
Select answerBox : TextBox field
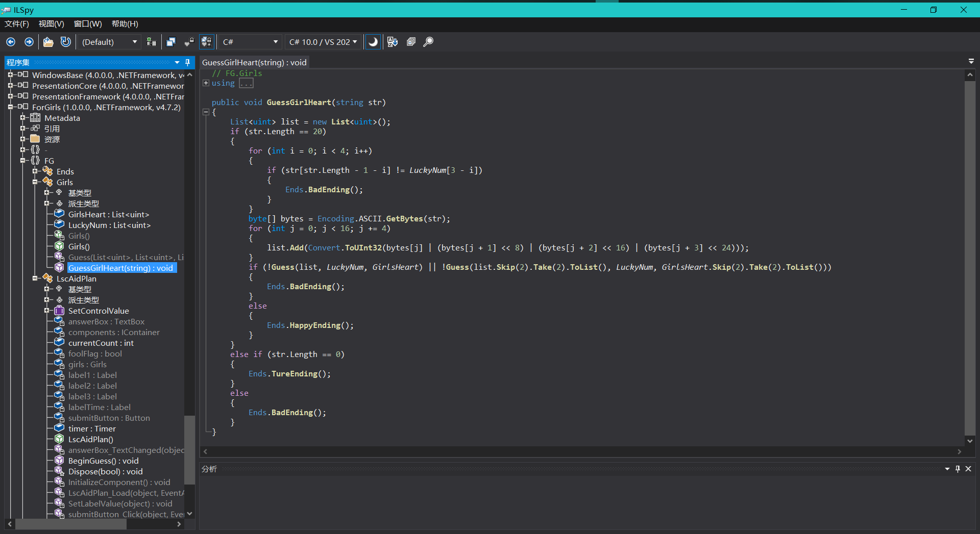tap(106, 321)
